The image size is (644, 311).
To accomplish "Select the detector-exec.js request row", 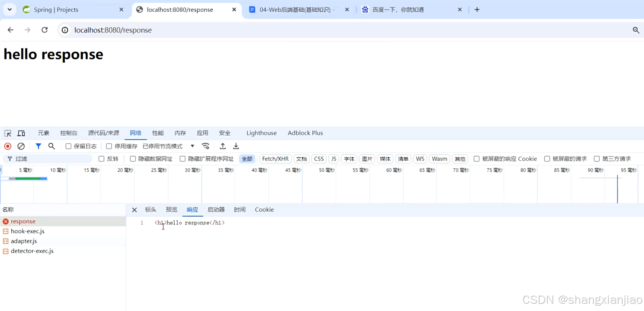I will tap(63, 251).
